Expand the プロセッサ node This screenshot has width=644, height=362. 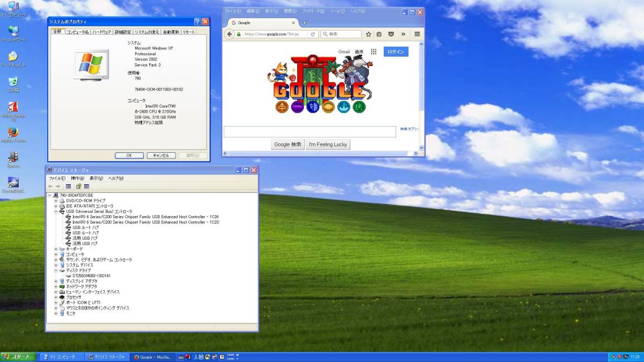(56, 297)
